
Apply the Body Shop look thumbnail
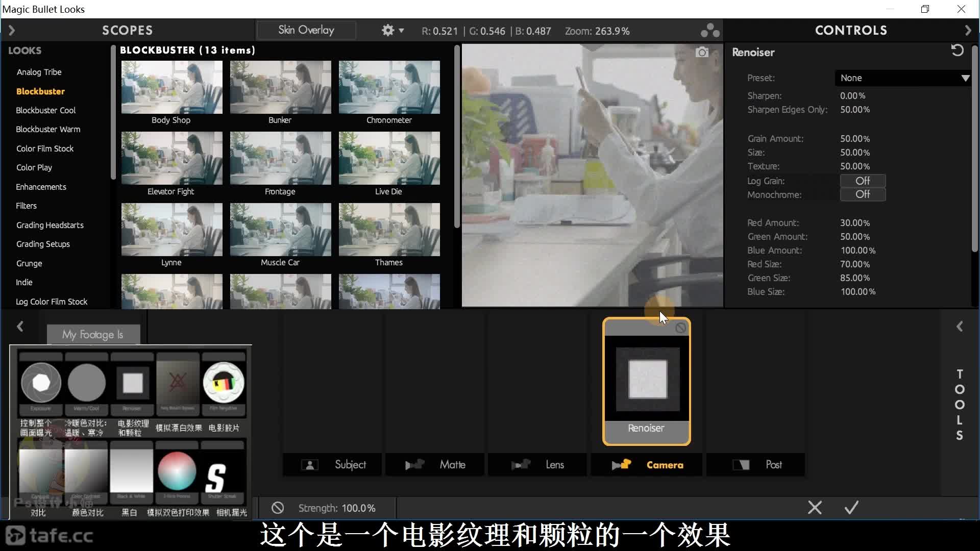pos(171,87)
